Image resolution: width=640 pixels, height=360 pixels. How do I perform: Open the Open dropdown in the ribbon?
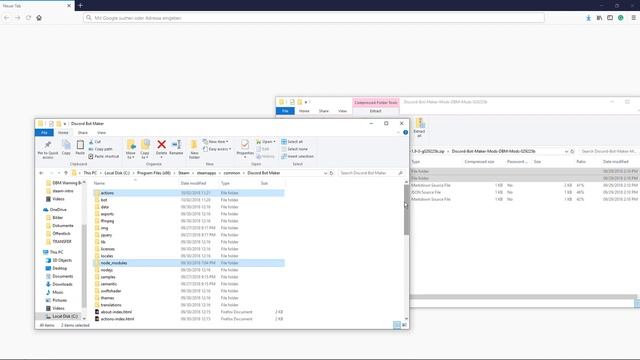click(x=266, y=142)
